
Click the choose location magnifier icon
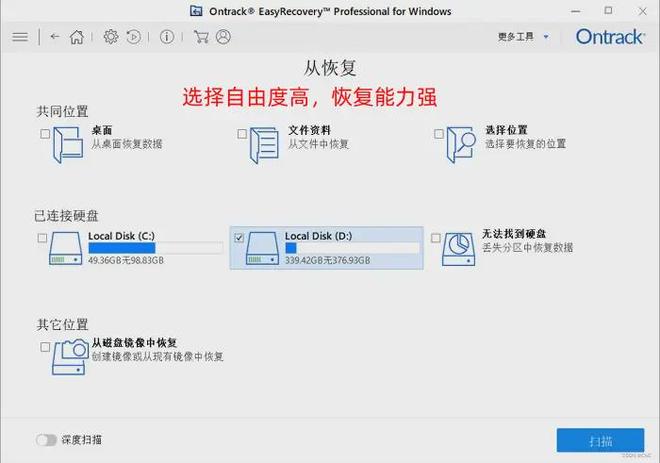[461, 145]
